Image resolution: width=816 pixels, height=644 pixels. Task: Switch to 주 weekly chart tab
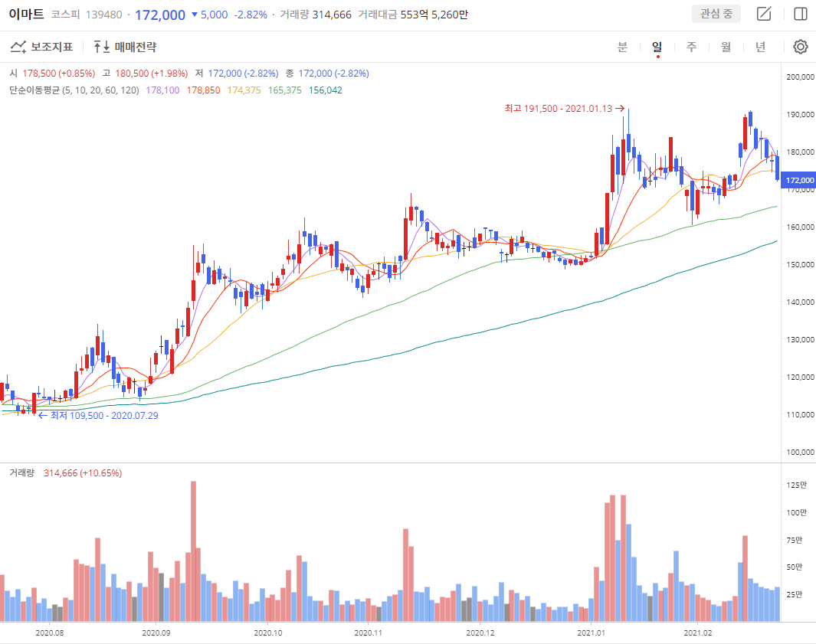692,47
